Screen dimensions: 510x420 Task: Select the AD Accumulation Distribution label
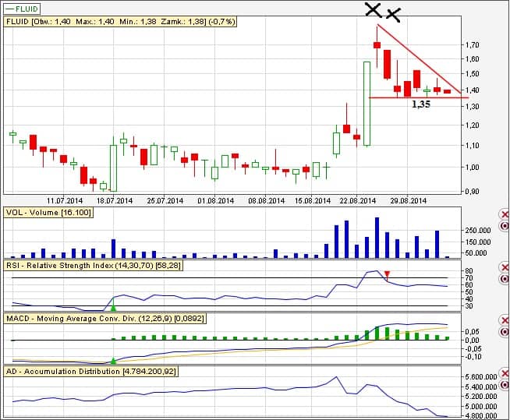[x=91, y=372]
